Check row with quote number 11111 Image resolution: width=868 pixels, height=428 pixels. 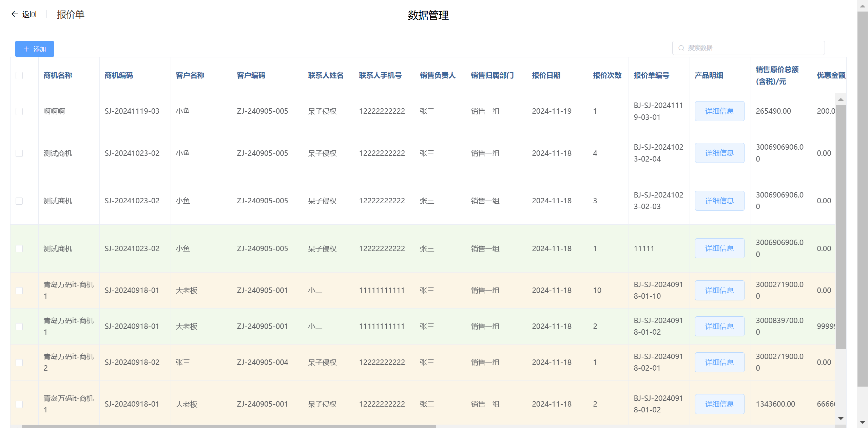[x=19, y=248]
